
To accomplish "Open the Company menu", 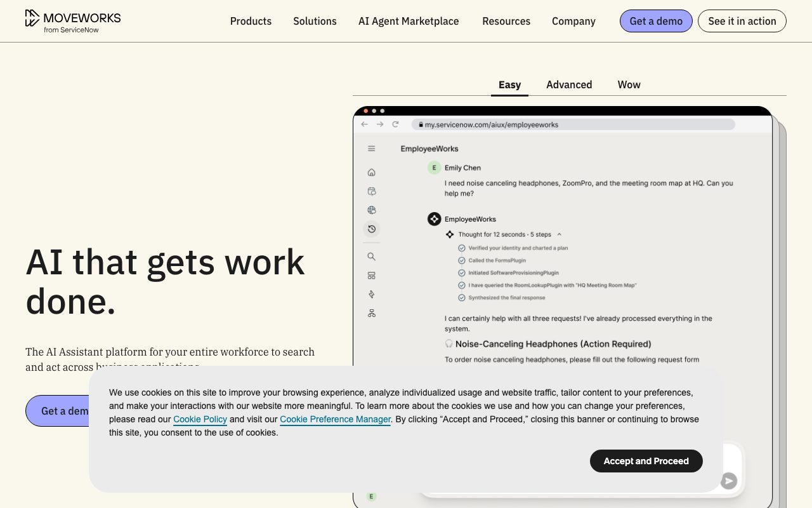I will click(x=573, y=21).
